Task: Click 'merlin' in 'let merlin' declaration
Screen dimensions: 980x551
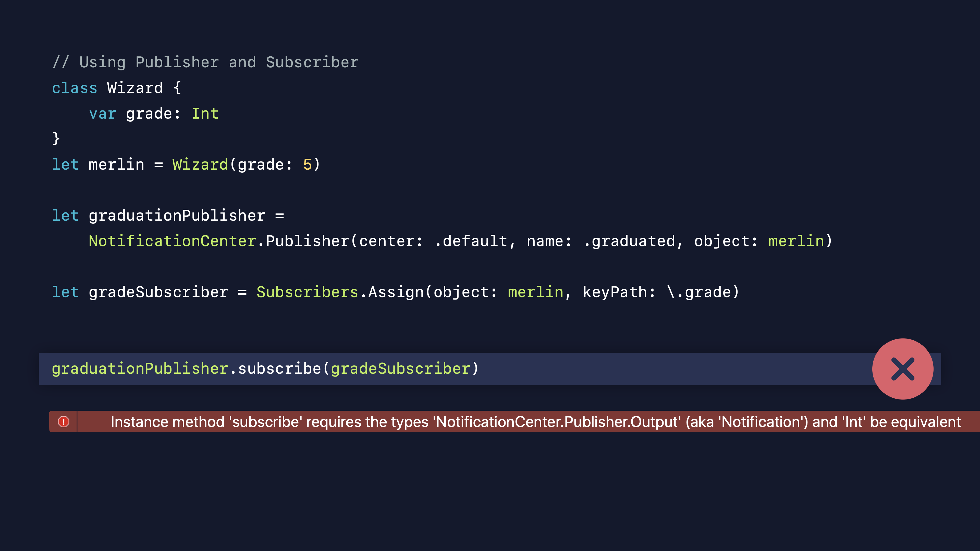Action: [116, 164]
